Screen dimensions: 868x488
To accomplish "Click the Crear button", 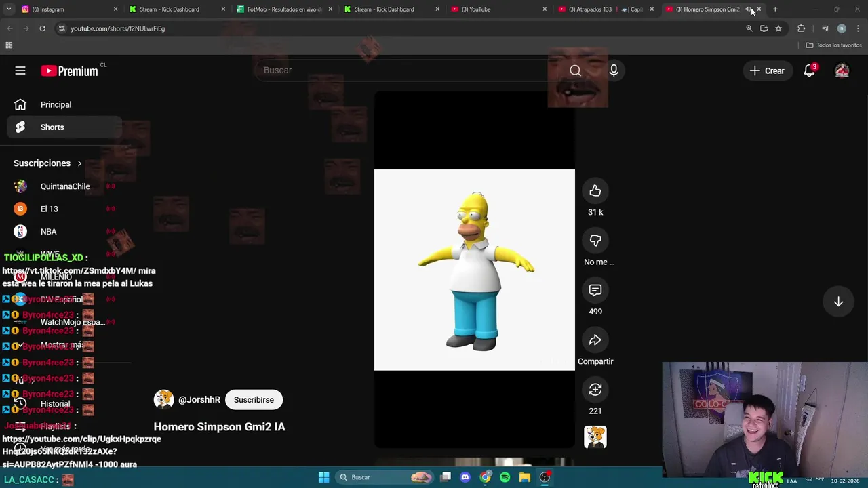I will click(x=767, y=70).
